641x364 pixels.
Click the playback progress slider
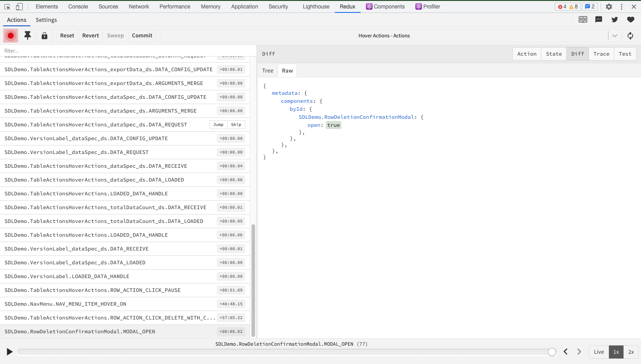coord(285,352)
